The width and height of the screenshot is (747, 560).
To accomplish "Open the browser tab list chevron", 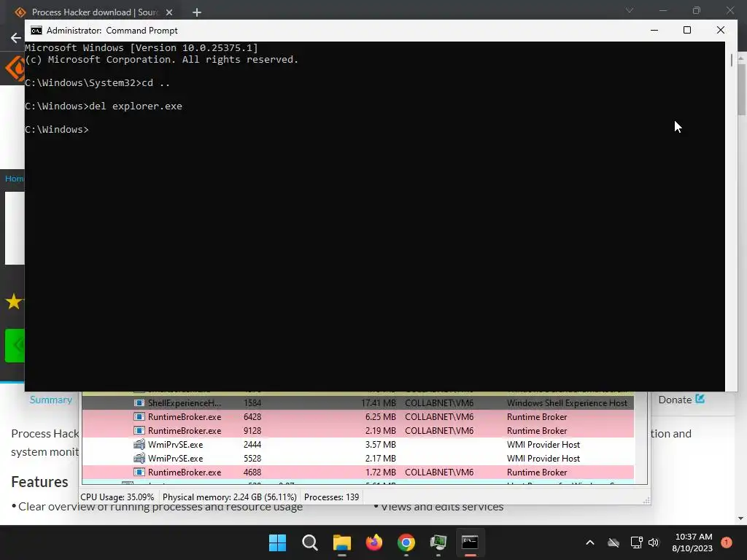I will [x=630, y=10].
